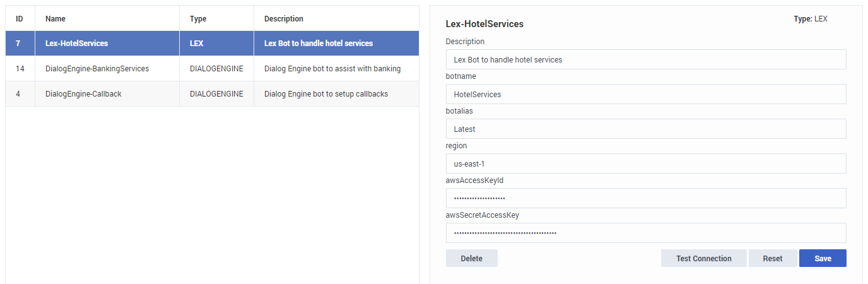The image size is (868, 284).
Task: Focus the botname field with HotelServices
Action: tap(646, 94)
